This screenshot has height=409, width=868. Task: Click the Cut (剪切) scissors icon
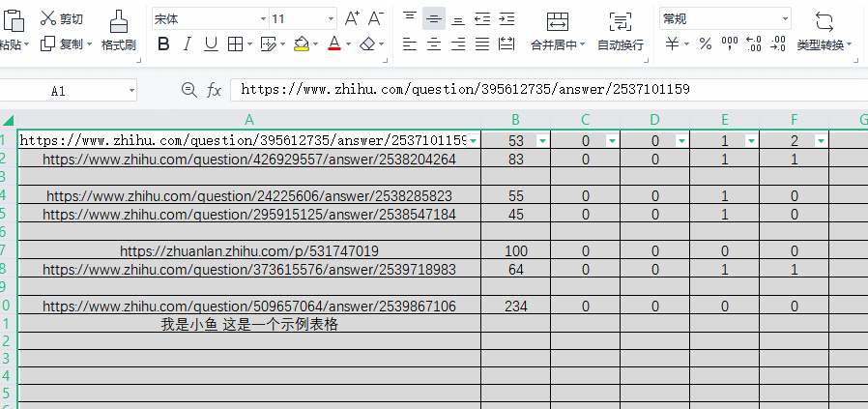tap(48, 18)
